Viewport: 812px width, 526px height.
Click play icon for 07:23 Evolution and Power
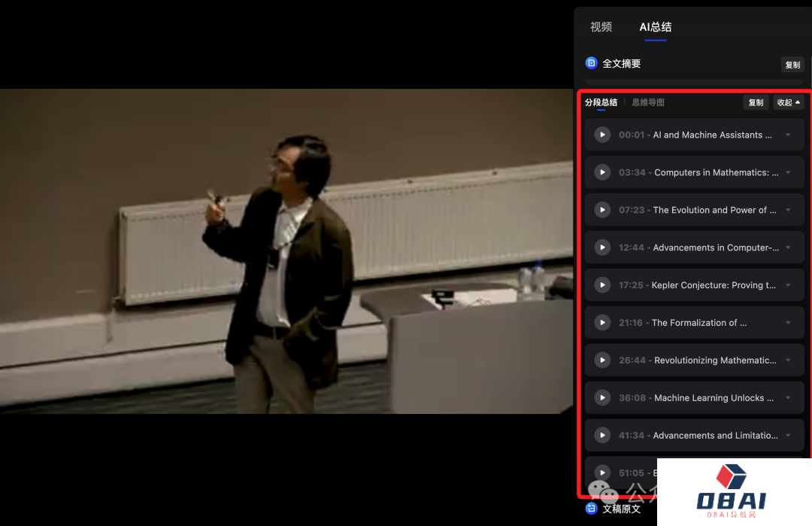[x=602, y=210]
